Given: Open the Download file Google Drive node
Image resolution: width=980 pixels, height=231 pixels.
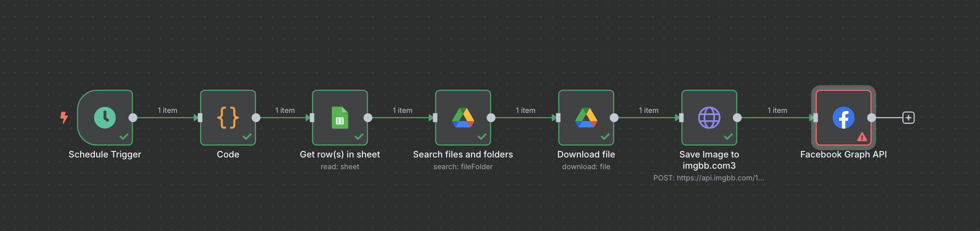Looking at the screenshot, I should 586,118.
